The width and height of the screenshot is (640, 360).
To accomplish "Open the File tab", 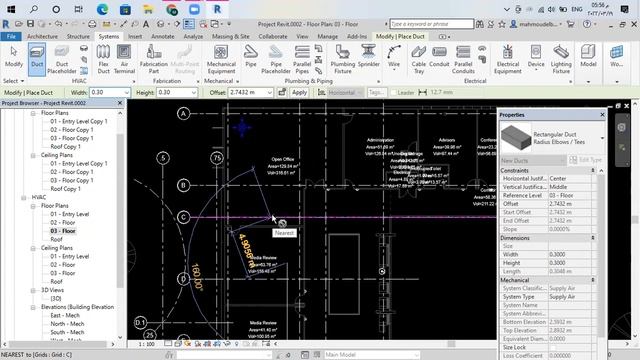I will 11,36.
